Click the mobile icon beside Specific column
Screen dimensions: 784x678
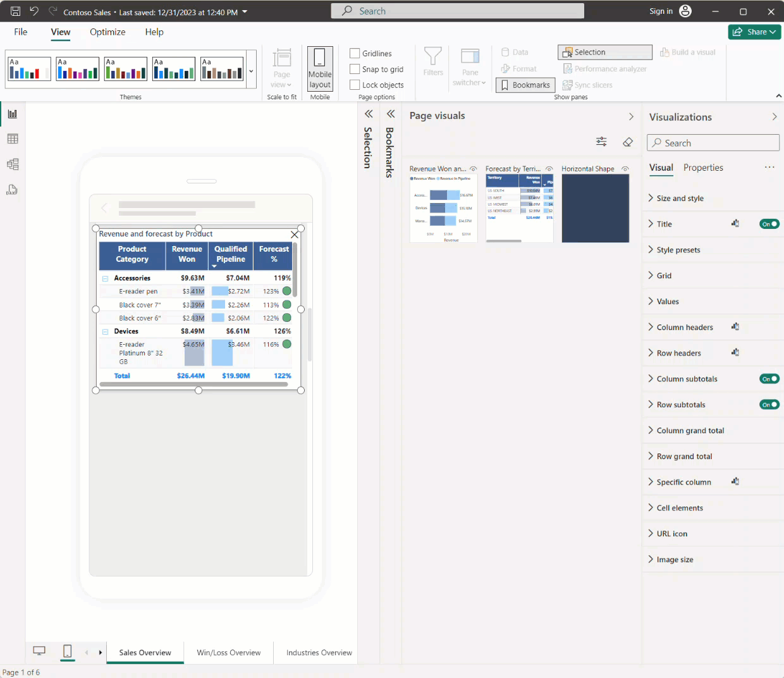pyautogui.click(x=735, y=482)
